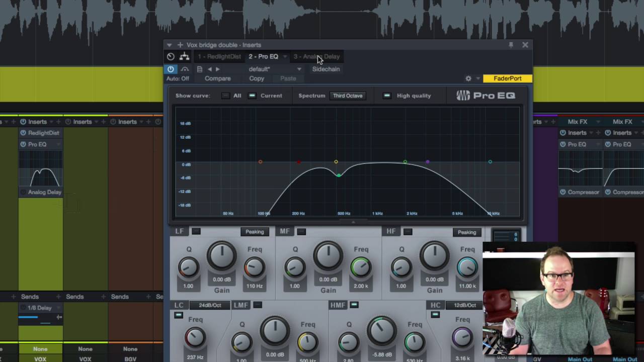Click the HF Freq knob at 11.00 k

tap(467, 267)
